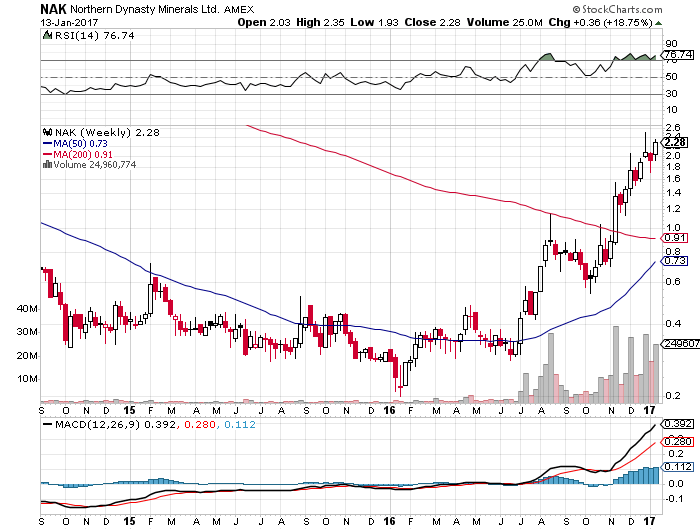Click the RSI(14) 76.74 legend label
Viewport: 700px width, 530px height.
click(94, 35)
